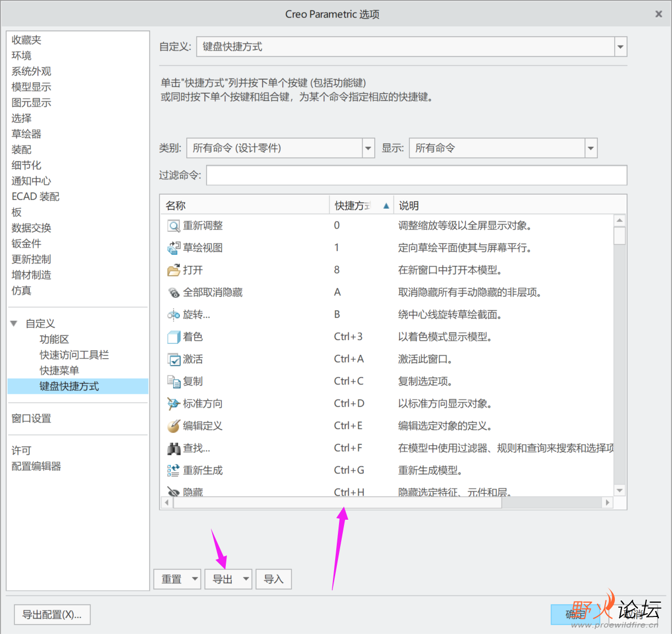The height and width of the screenshot is (634, 672).
Task: Click the description '重新生成模型。'
Action: coord(431,471)
